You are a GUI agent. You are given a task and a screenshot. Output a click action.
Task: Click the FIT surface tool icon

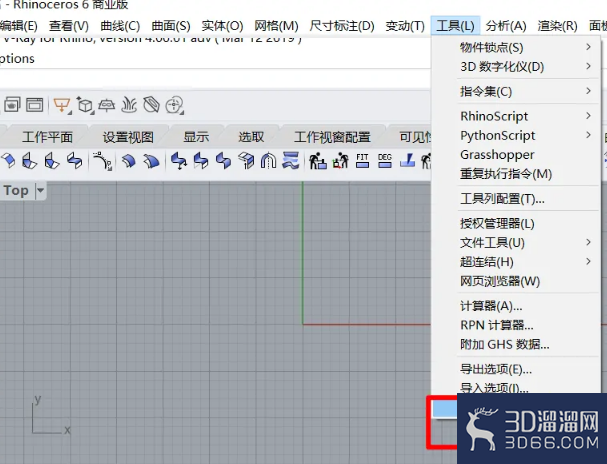pos(362,161)
